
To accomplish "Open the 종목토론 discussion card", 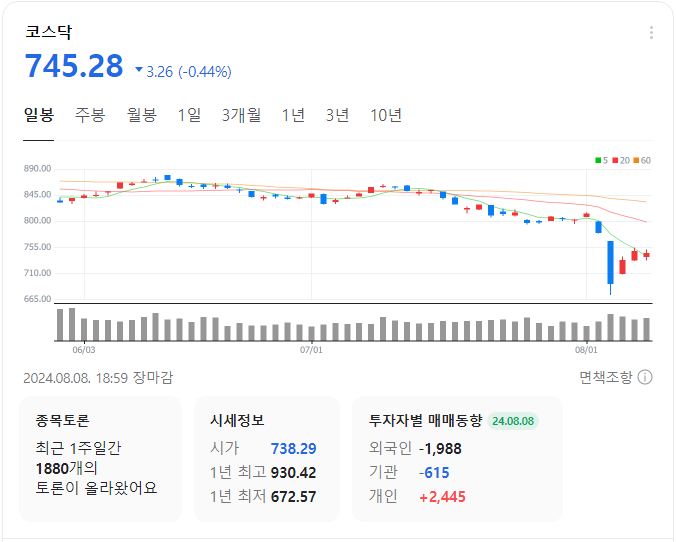I will click(x=100, y=459).
